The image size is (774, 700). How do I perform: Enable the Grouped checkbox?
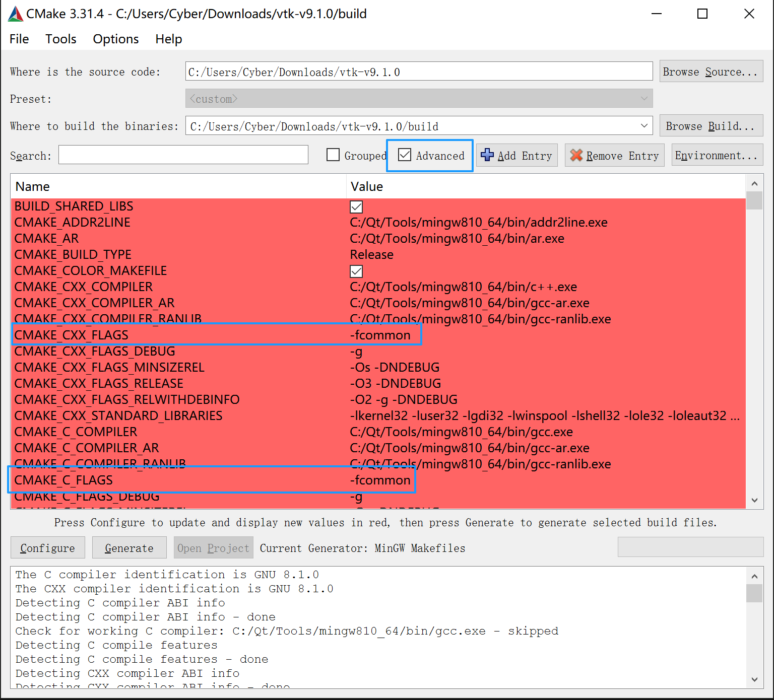[x=333, y=155]
